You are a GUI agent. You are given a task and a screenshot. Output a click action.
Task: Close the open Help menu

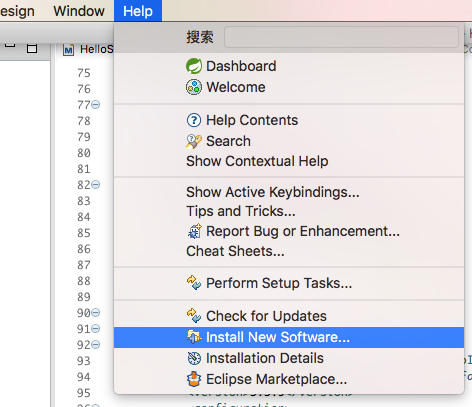(138, 11)
